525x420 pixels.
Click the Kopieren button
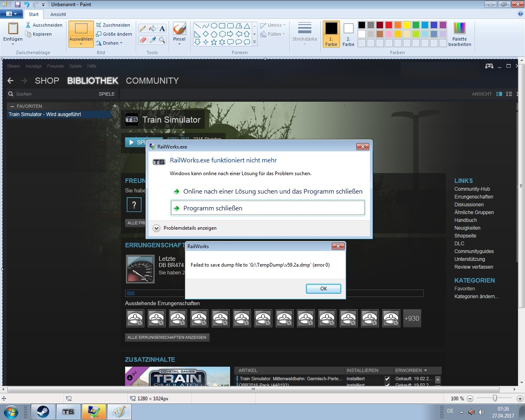(x=39, y=34)
